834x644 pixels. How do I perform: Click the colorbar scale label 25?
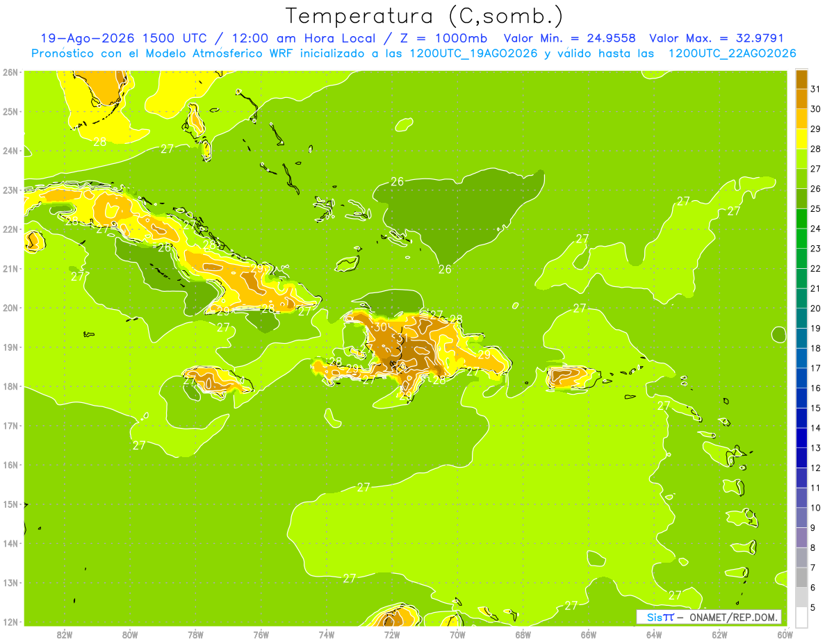815,208
